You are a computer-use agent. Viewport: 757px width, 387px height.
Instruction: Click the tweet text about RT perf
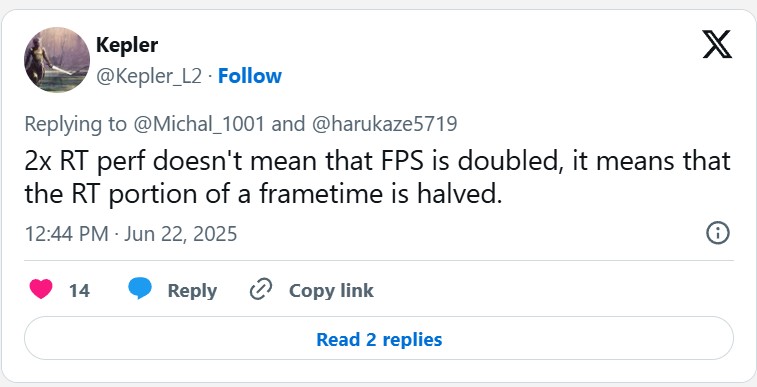(x=378, y=178)
